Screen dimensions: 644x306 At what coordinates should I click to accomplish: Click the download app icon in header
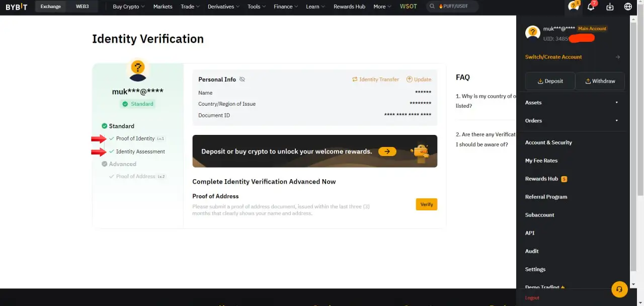pyautogui.click(x=610, y=7)
